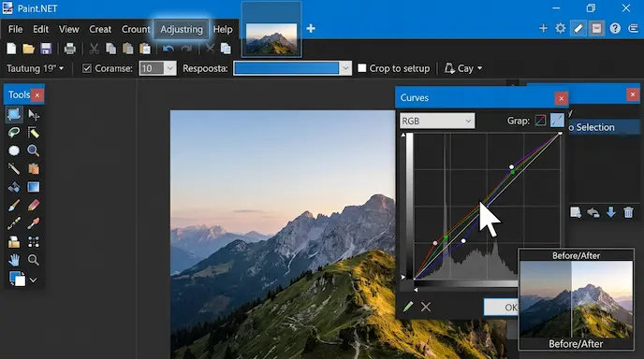Click the primary/secondary color swatch
Screen dimensions: 644x359
(17, 279)
